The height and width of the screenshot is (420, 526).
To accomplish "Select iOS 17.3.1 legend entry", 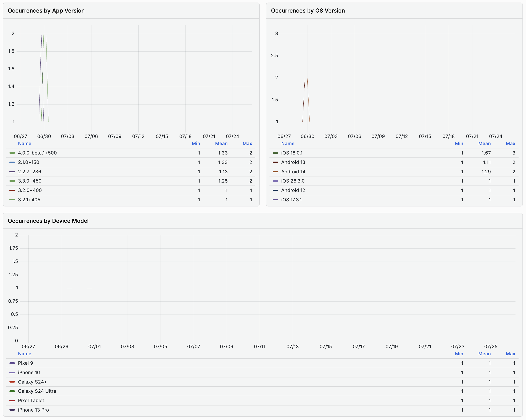I will point(291,200).
